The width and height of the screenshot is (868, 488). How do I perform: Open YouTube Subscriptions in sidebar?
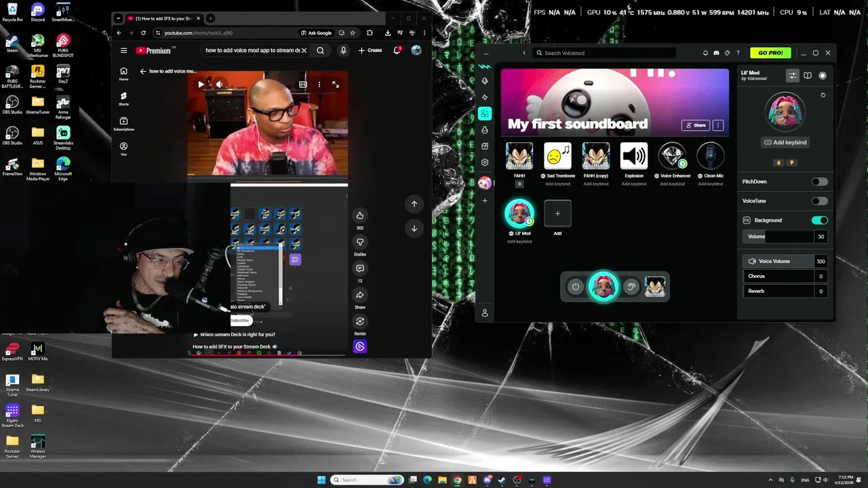pos(123,123)
